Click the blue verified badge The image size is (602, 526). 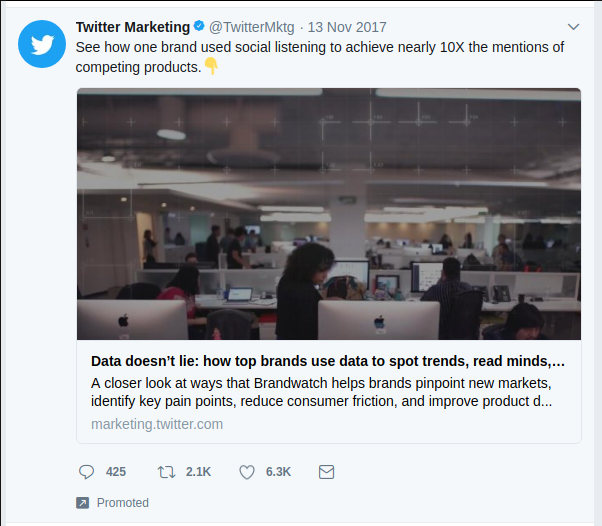[x=200, y=27]
